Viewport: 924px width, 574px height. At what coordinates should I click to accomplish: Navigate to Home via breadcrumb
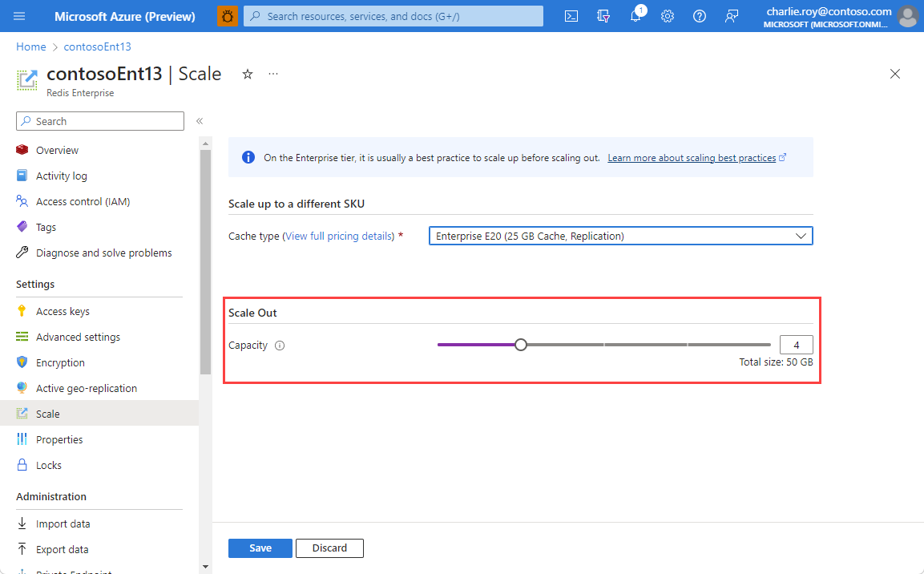pos(30,46)
